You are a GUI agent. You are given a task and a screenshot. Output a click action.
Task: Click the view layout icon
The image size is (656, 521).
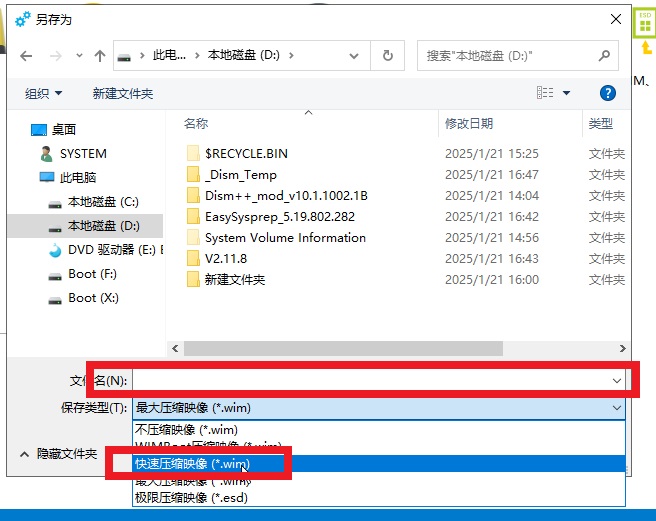click(545, 93)
